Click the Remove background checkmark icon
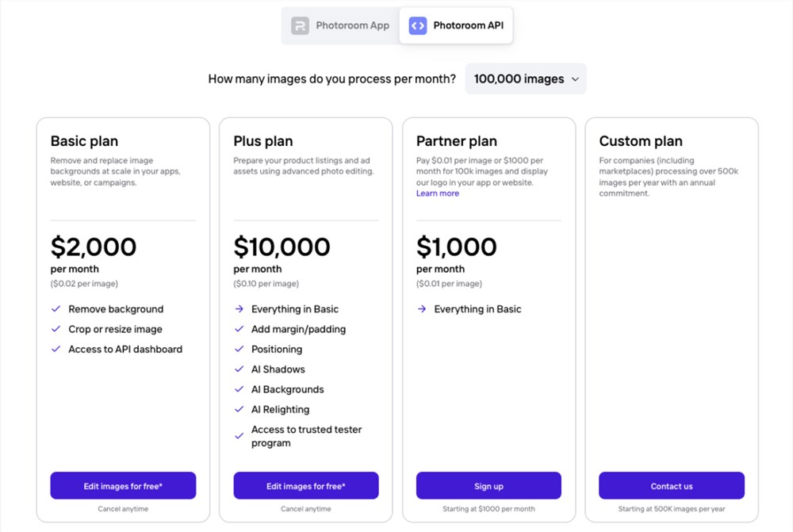The height and width of the screenshot is (532, 793). (x=56, y=309)
